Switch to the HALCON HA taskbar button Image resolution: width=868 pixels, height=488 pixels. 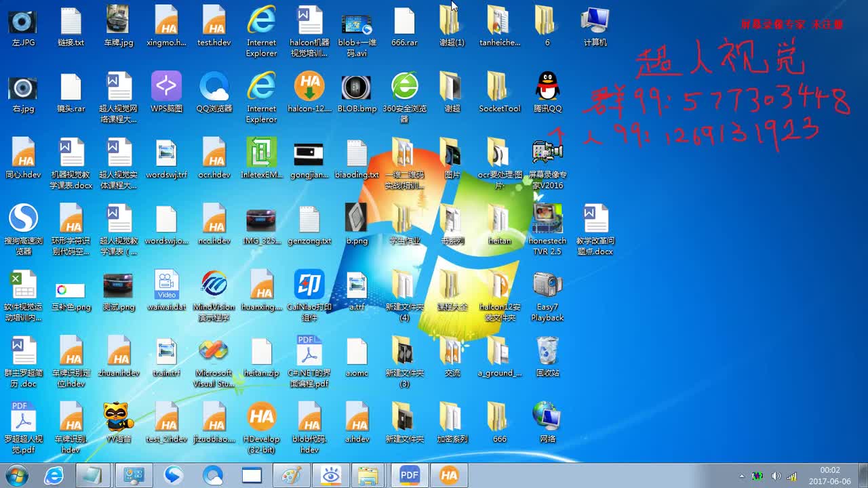tap(449, 476)
